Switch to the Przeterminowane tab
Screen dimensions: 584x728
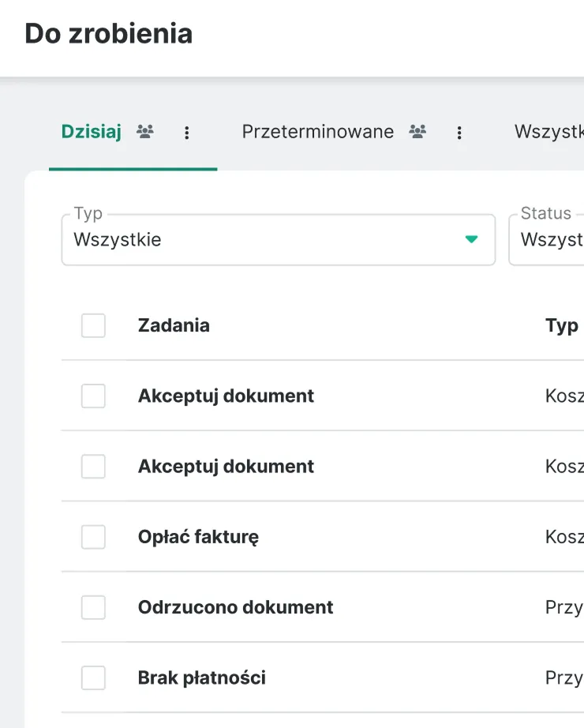[320, 132]
